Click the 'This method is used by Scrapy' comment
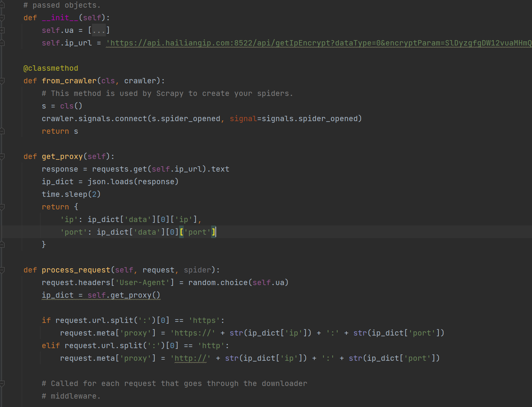532x407 pixels. pyautogui.click(x=167, y=93)
